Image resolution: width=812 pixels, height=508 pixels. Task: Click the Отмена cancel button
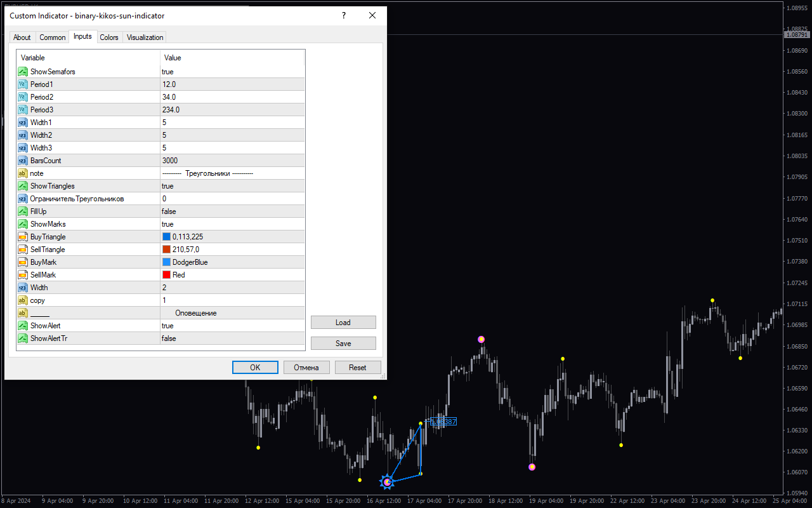(306, 368)
